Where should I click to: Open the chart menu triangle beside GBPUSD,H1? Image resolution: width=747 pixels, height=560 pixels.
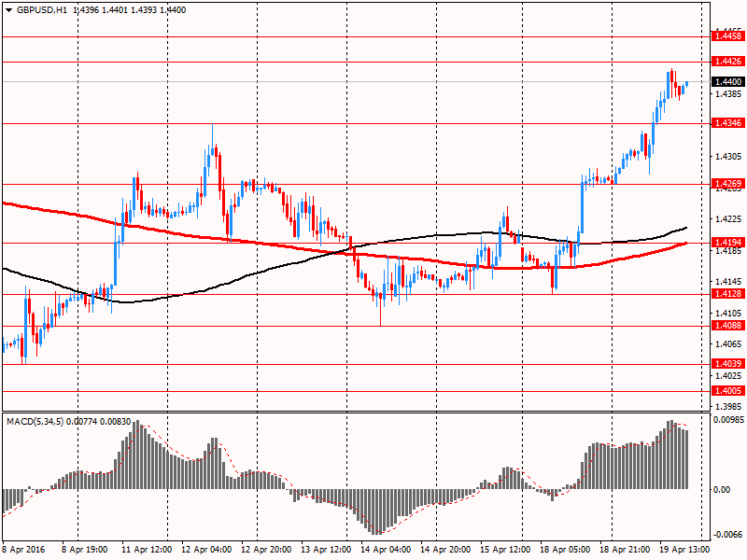click(8, 10)
